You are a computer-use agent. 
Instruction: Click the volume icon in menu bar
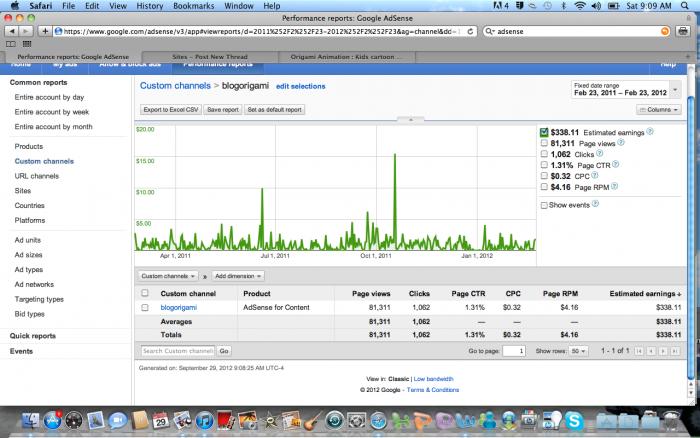[596, 6]
